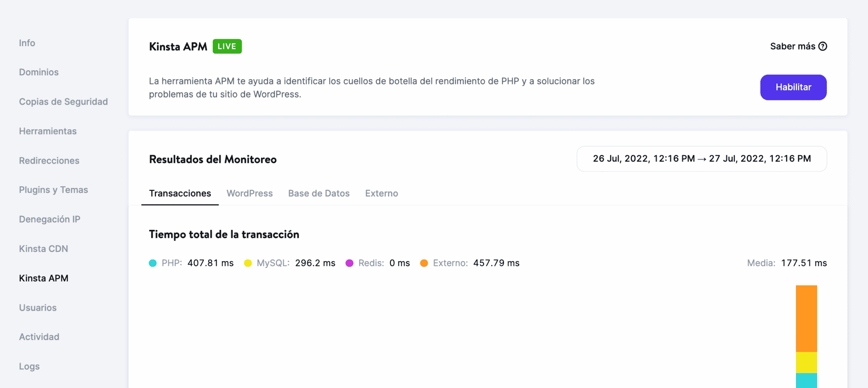View the Logs section
The image size is (868, 388).
pos(29,366)
